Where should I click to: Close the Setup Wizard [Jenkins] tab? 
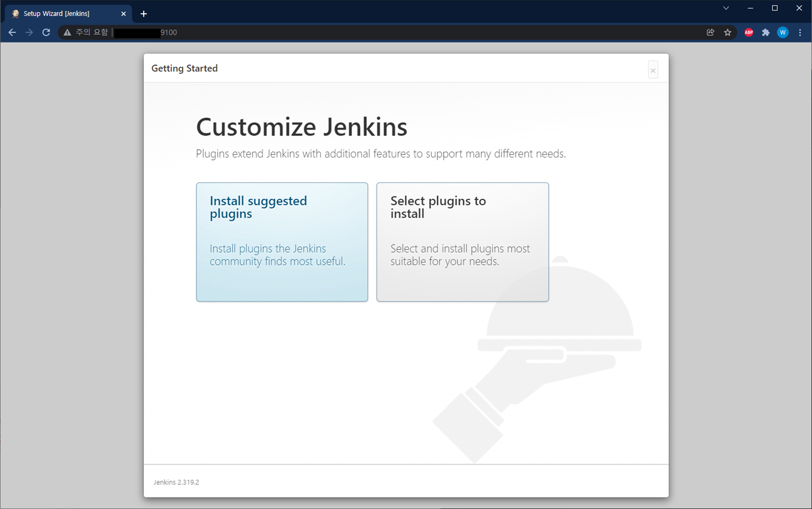[x=124, y=14]
